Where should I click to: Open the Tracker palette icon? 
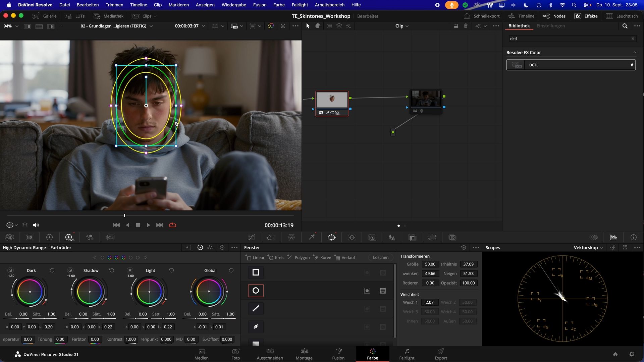tap(352, 237)
